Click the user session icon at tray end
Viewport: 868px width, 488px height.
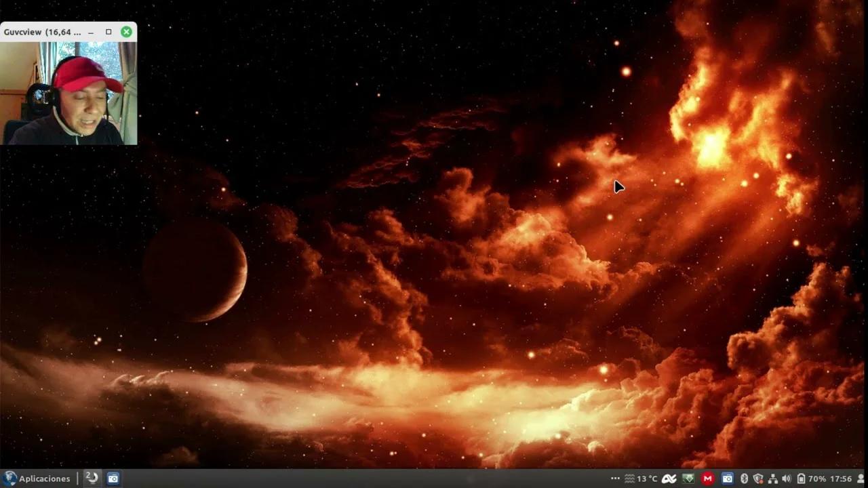tap(861, 479)
